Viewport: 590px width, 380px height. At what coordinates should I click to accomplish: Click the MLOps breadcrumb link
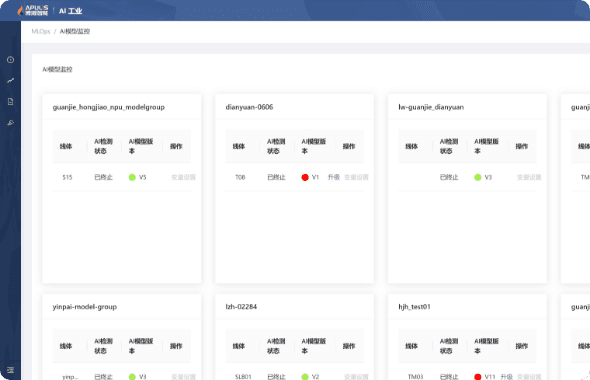(x=41, y=31)
